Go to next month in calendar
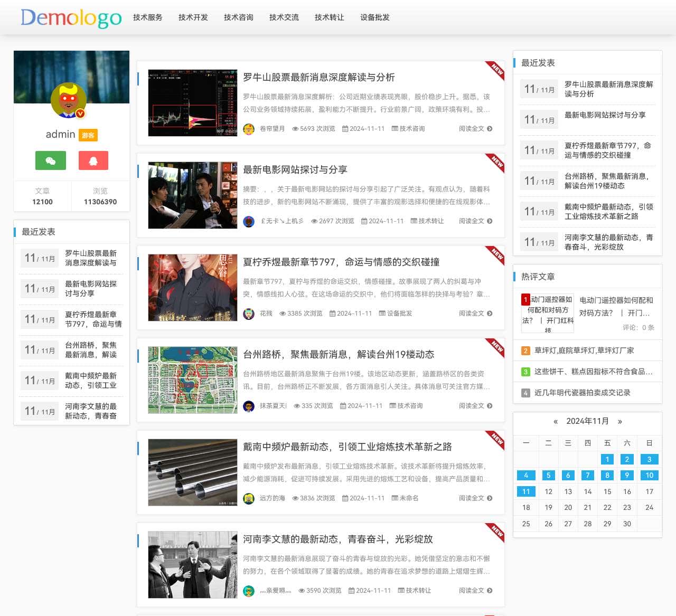 (619, 421)
